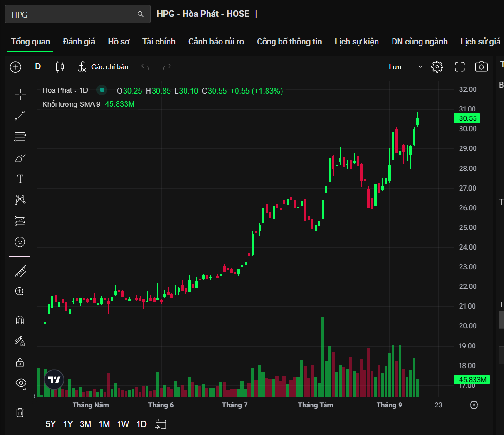Image resolution: width=504 pixels, height=435 pixels.
Task: Focus the HPG ticker search field
Action: tap(77, 14)
